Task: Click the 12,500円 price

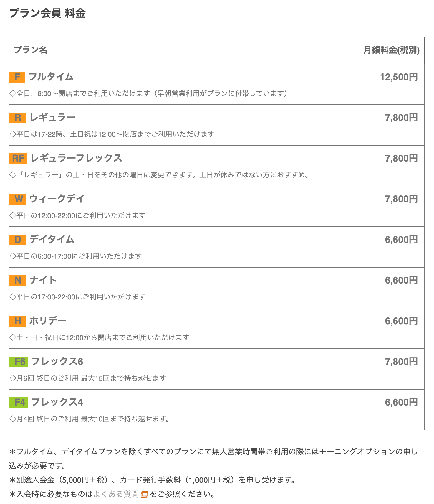Action: [x=399, y=77]
